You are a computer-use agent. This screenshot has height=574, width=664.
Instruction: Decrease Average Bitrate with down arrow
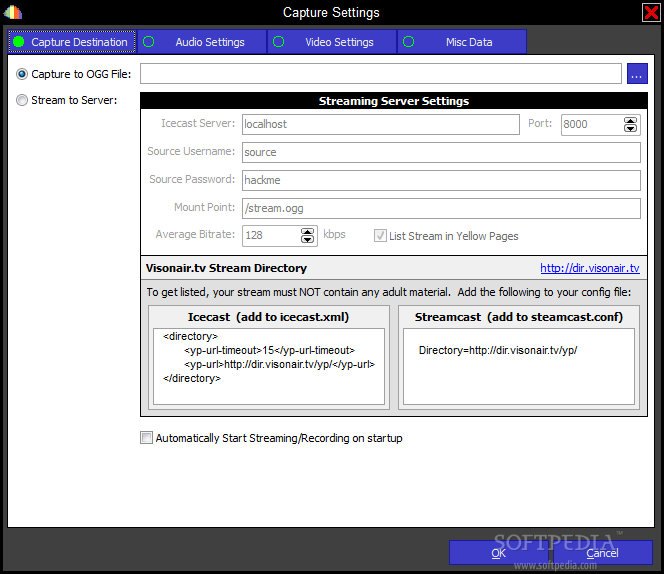click(307, 239)
